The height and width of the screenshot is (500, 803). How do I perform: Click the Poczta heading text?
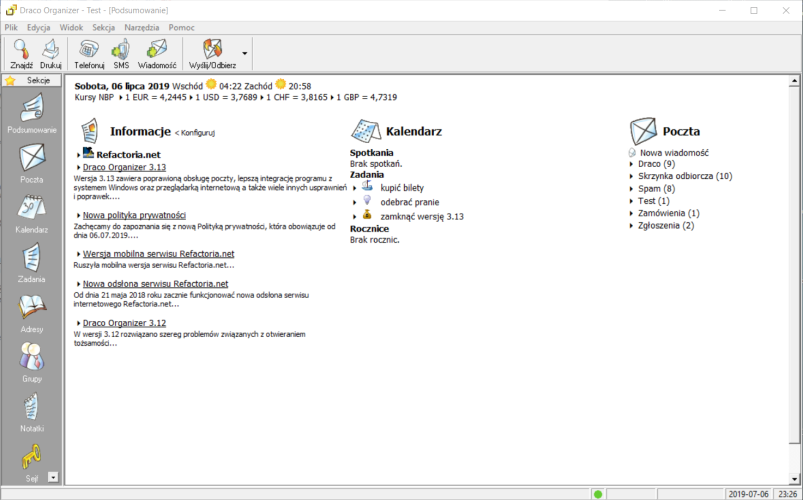tap(681, 131)
